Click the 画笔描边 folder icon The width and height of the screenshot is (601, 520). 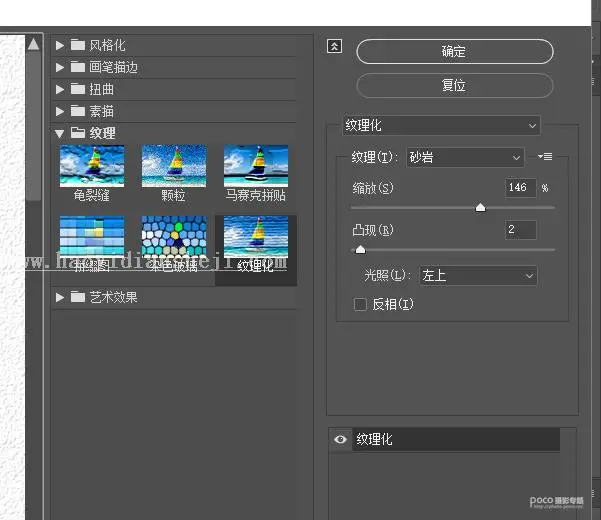(x=78, y=67)
